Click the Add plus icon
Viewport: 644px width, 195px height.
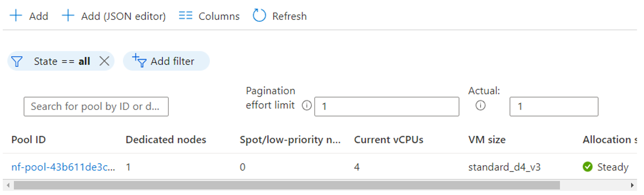16,16
